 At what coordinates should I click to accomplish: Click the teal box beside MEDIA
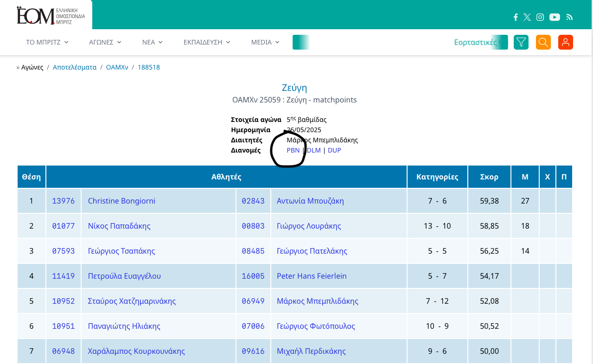point(301,42)
